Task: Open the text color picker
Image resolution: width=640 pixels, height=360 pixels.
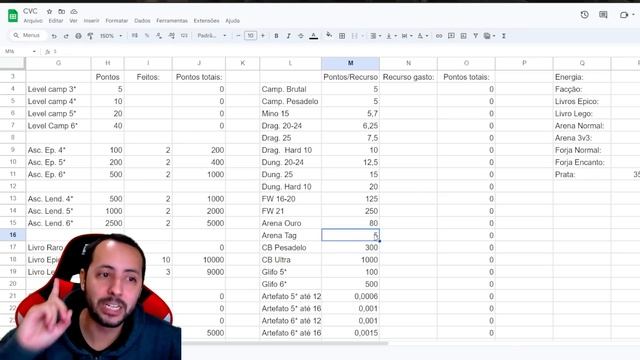Action: pyautogui.click(x=313, y=36)
